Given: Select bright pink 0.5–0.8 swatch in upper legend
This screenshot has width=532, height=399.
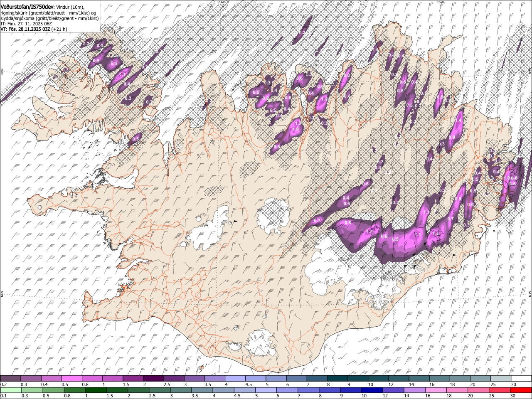Looking at the screenshot, I should click(x=72, y=379).
